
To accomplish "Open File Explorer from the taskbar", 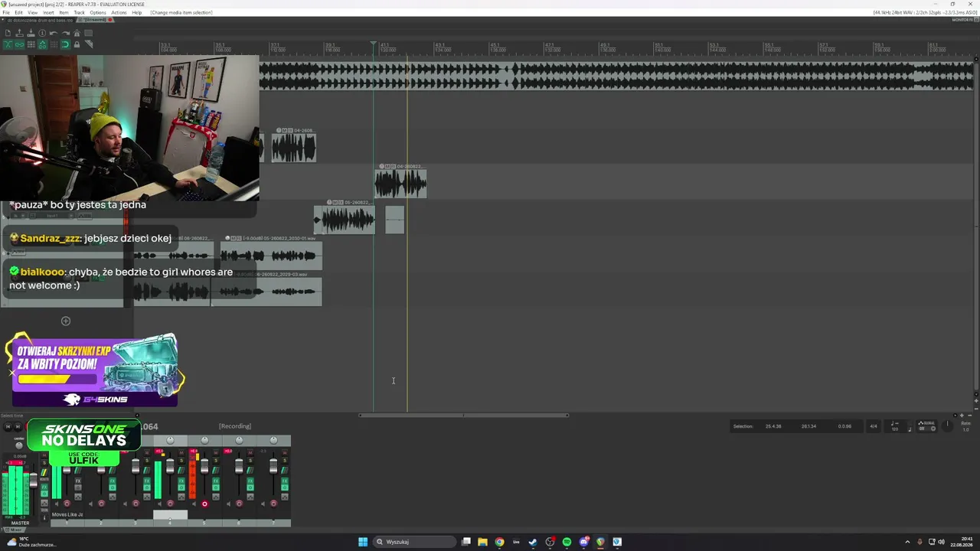I will (x=482, y=542).
